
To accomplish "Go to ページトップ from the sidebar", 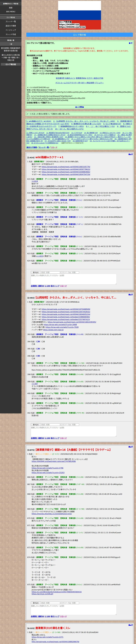I will (11, 30).
